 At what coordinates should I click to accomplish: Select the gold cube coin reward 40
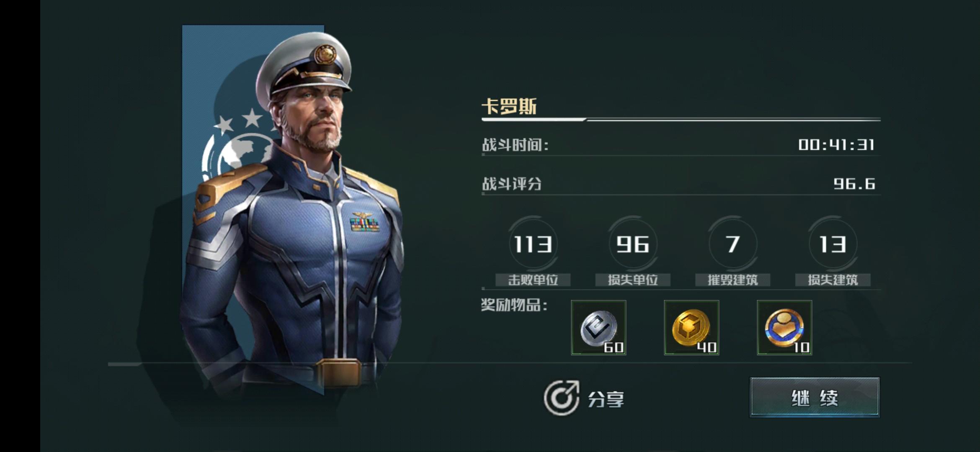point(691,328)
